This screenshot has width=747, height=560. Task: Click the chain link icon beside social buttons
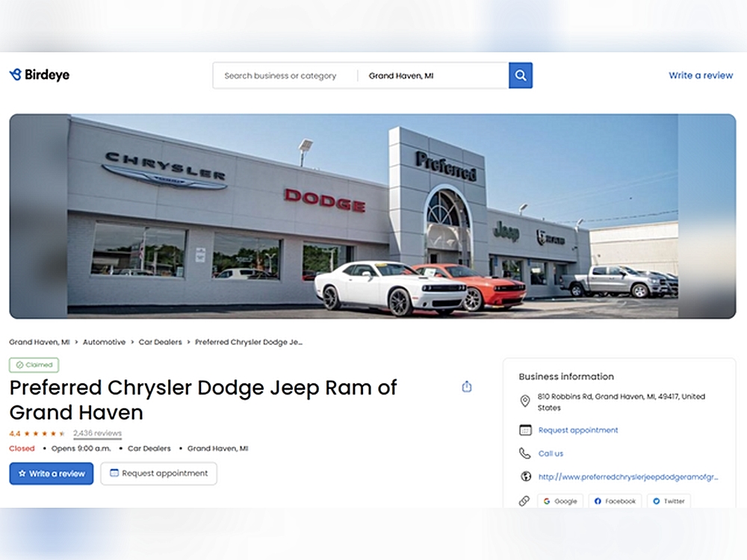(x=524, y=501)
